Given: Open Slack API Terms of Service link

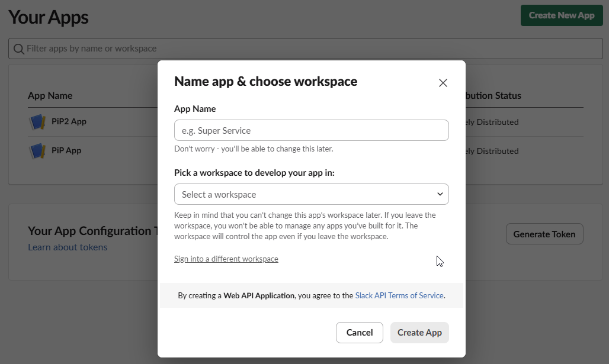Looking at the screenshot, I should click(x=399, y=296).
